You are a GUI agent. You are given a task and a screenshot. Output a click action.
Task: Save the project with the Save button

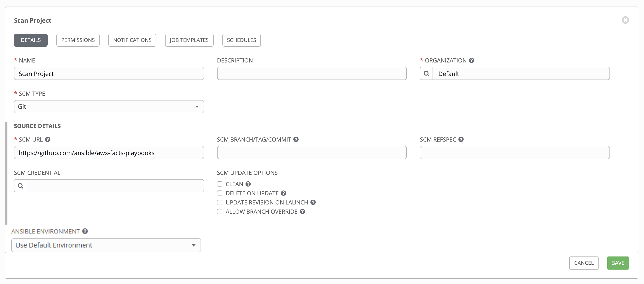618,263
